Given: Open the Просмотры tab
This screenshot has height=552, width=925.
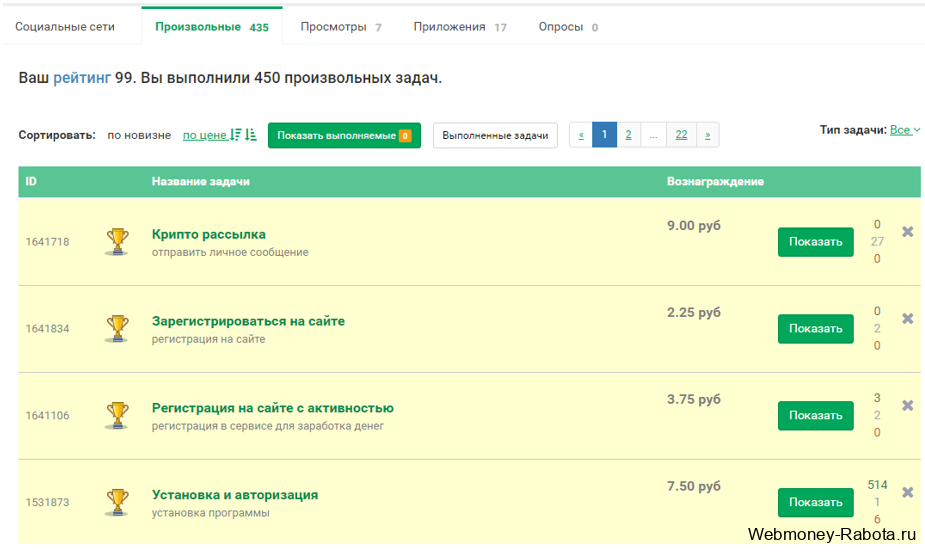Looking at the screenshot, I should (x=340, y=27).
